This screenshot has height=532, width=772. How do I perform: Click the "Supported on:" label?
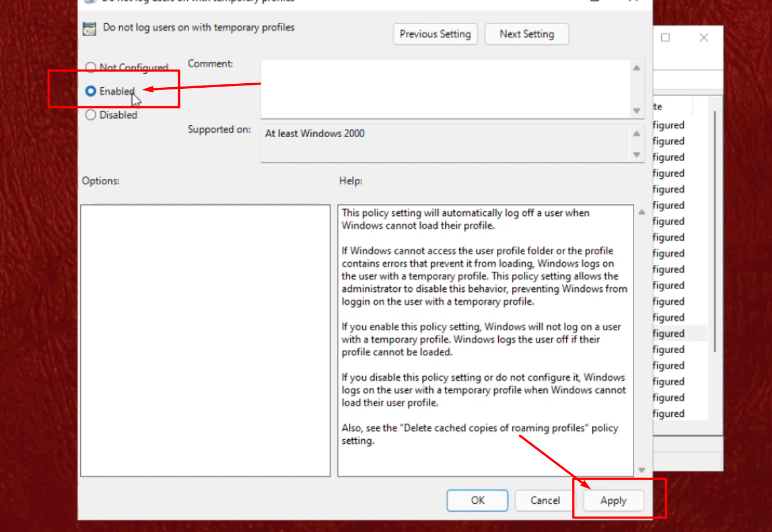(219, 129)
